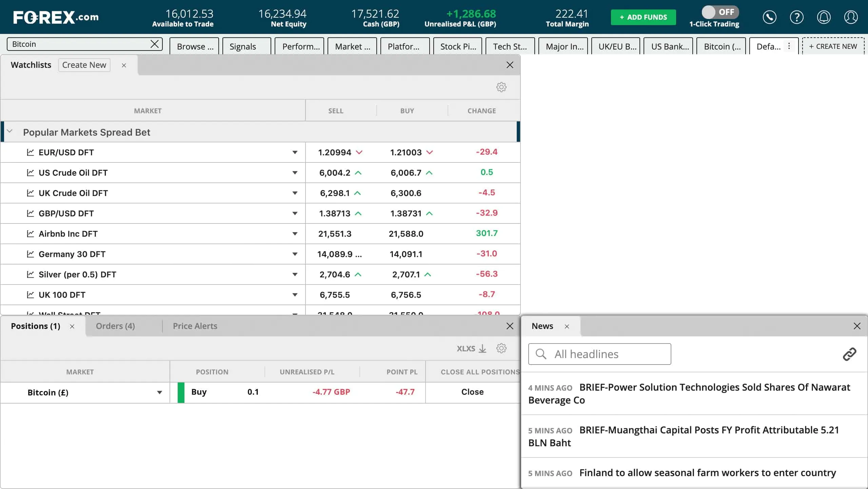This screenshot has width=868, height=489.
Task: Open chart icon for Germany 30 DFT
Action: tap(30, 254)
